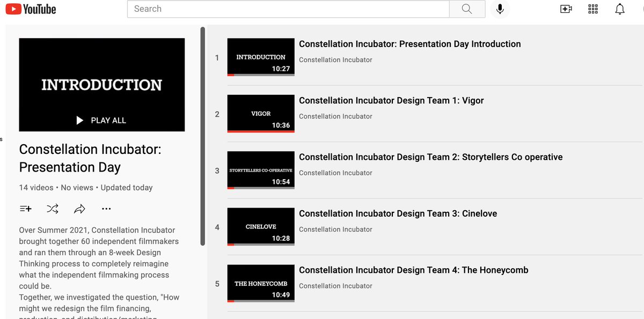This screenshot has width=644, height=319.
Task: Click the 10:54 duration badge
Action: click(281, 182)
